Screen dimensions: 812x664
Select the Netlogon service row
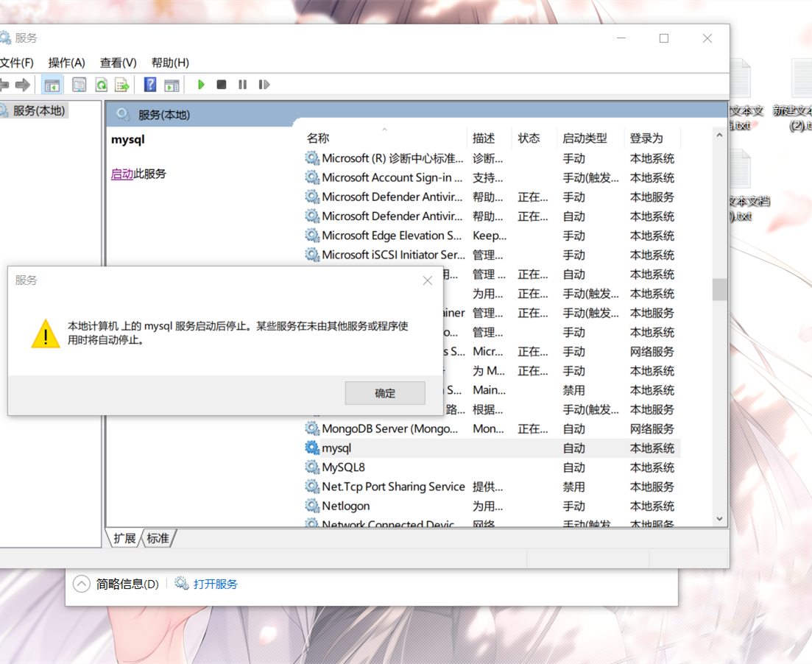point(492,506)
